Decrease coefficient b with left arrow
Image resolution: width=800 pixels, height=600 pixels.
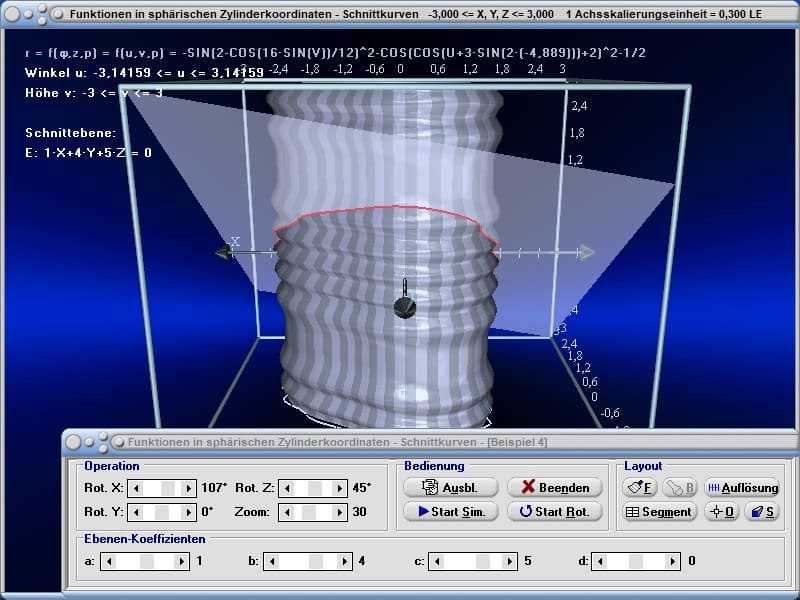tap(272, 561)
